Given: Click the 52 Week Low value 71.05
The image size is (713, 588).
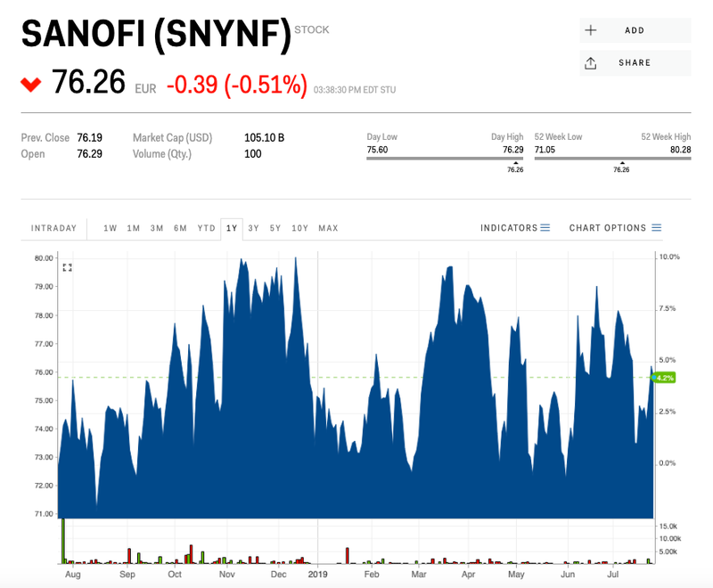Looking at the screenshot, I should coord(545,150).
